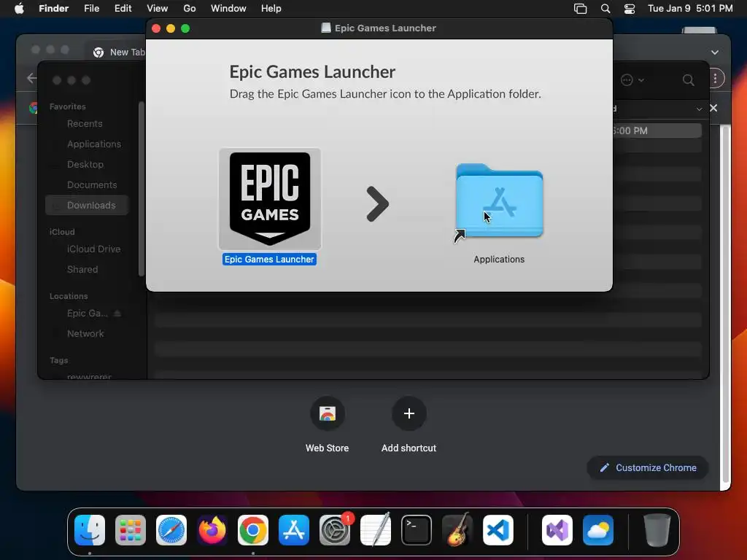The height and width of the screenshot is (560, 747).
Task: Open the Window menu
Action: pos(228,9)
